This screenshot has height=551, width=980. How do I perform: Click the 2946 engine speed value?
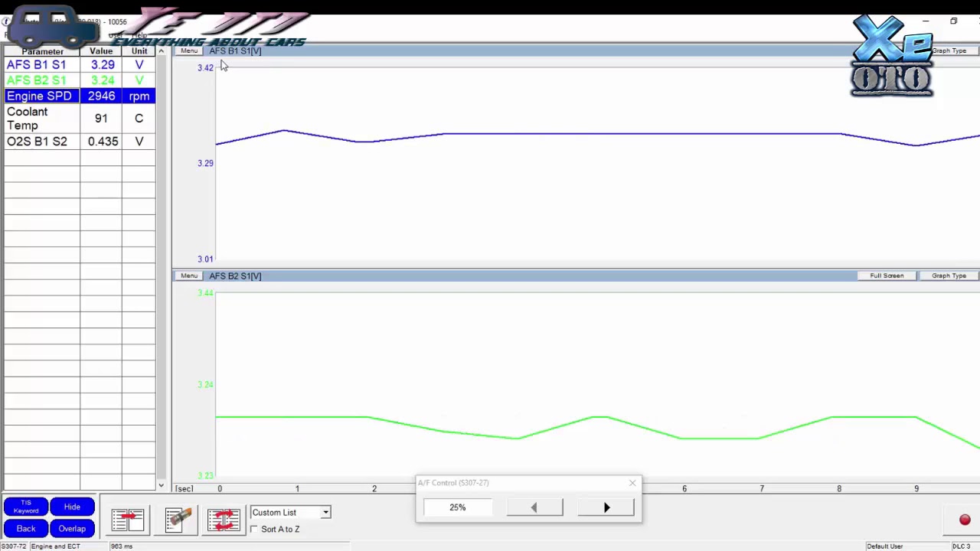tap(101, 96)
